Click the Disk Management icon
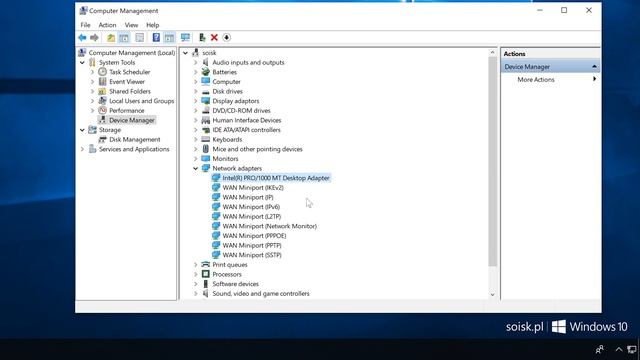The height and width of the screenshot is (360, 640). [x=102, y=139]
